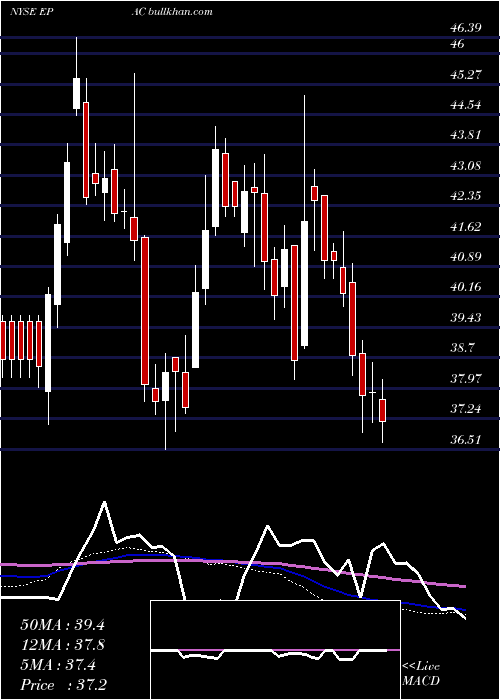Click the 50MA : 39.4 value
The height and width of the screenshot is (700, 500).
point(62,625)
